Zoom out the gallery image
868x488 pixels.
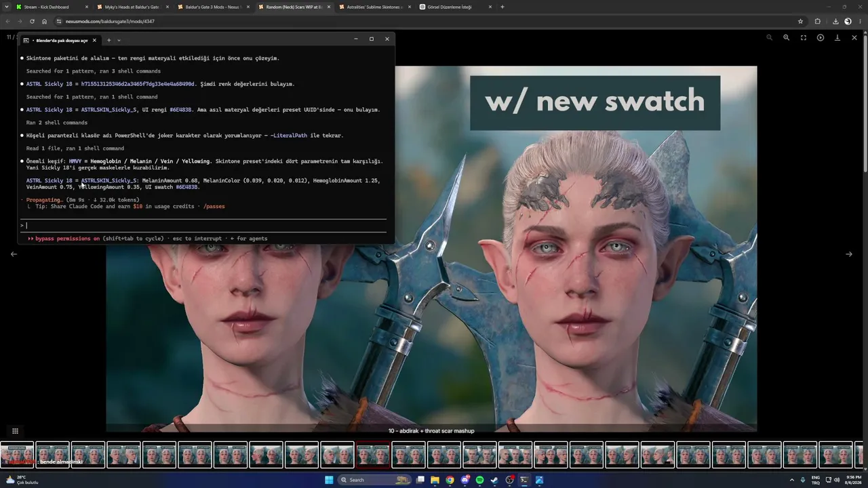769,37
